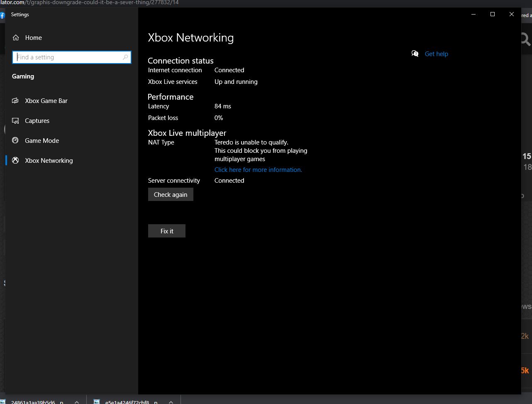Expand options for the e5e1a4246f72cbf8 download
This screenshot has height=404, width=532.
[171, 402]
